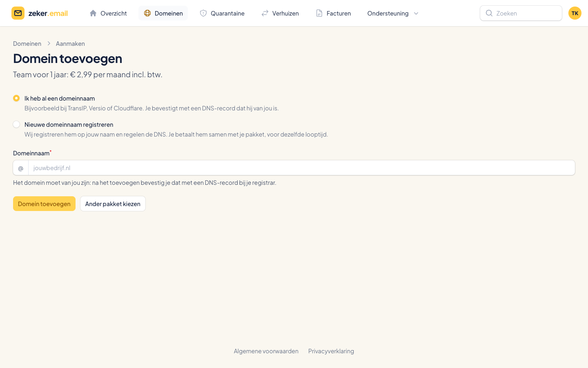Click the 'Nieuwe domeinnaam registreren' label text
The image size is (588, 368).
(69, 124)
